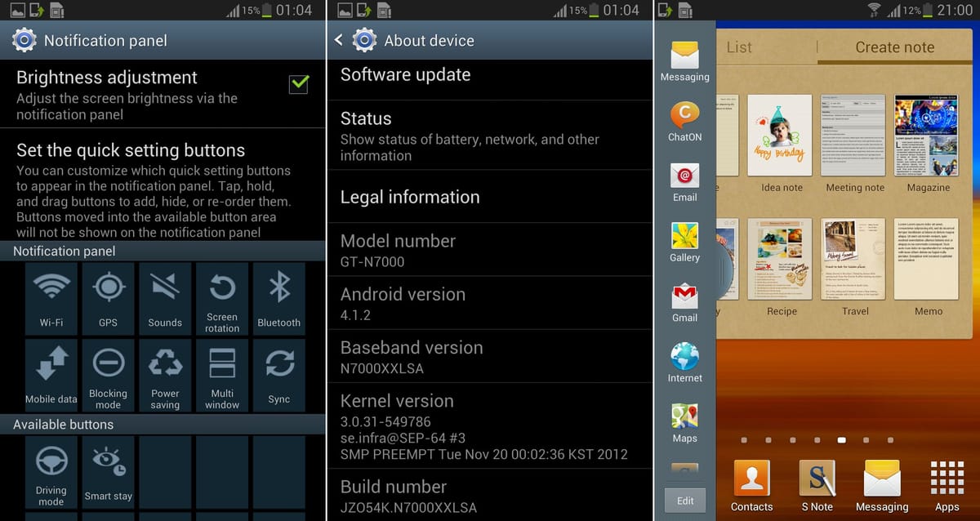980x521 pixels.
Task: Toggle the Mobile data quick setting
Action: pos(51,374)
